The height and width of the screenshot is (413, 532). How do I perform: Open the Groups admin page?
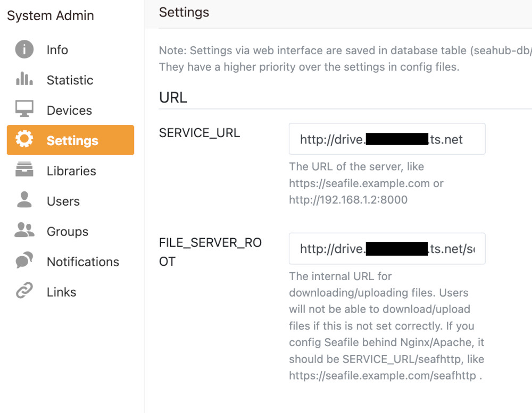pos(68,232)
